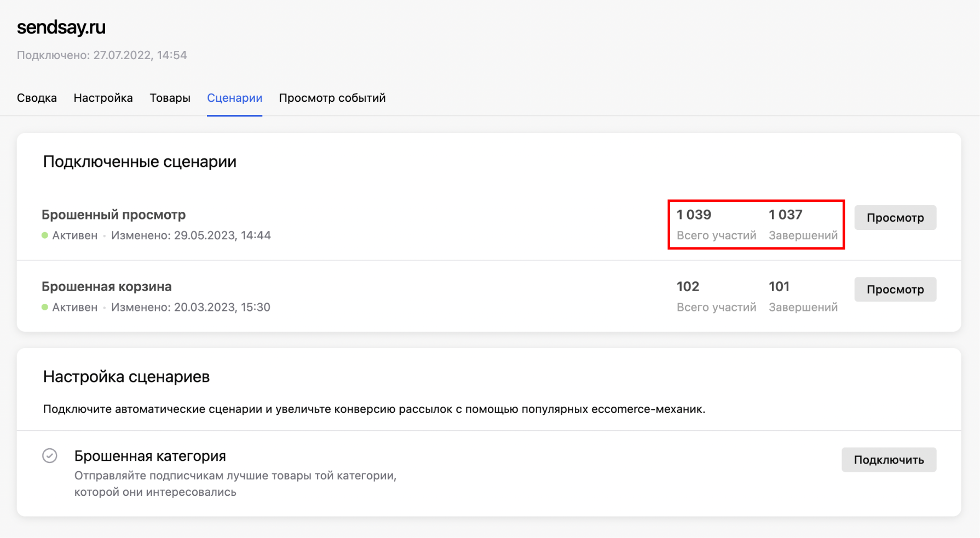Open the Настройка tab
Screen dimensions: 980x538
(103, 97)
